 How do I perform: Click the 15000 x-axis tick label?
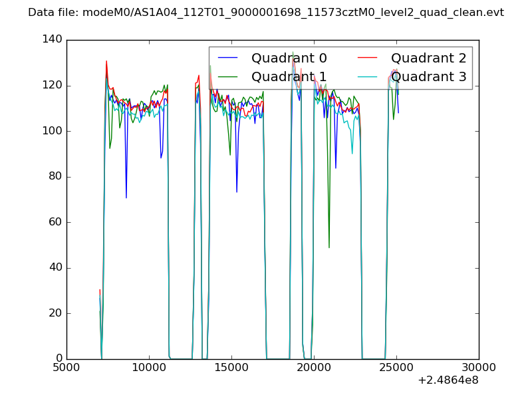tap(231, 367)
